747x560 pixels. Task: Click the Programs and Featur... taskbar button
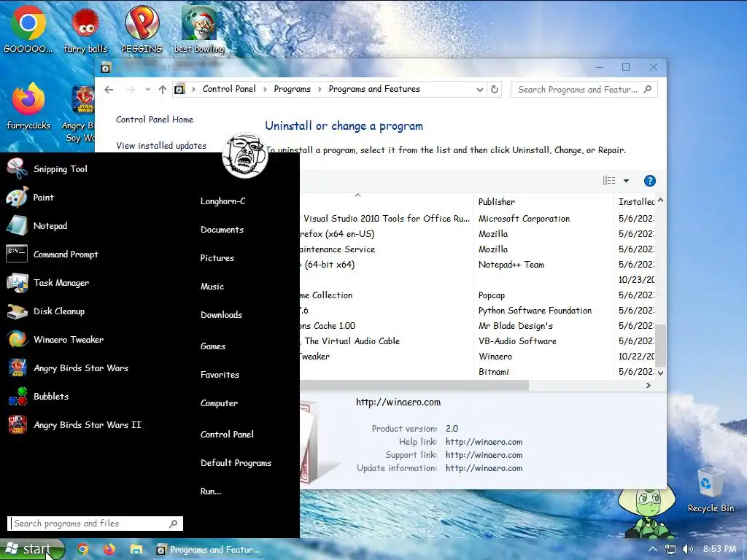[x=208, y=550]
